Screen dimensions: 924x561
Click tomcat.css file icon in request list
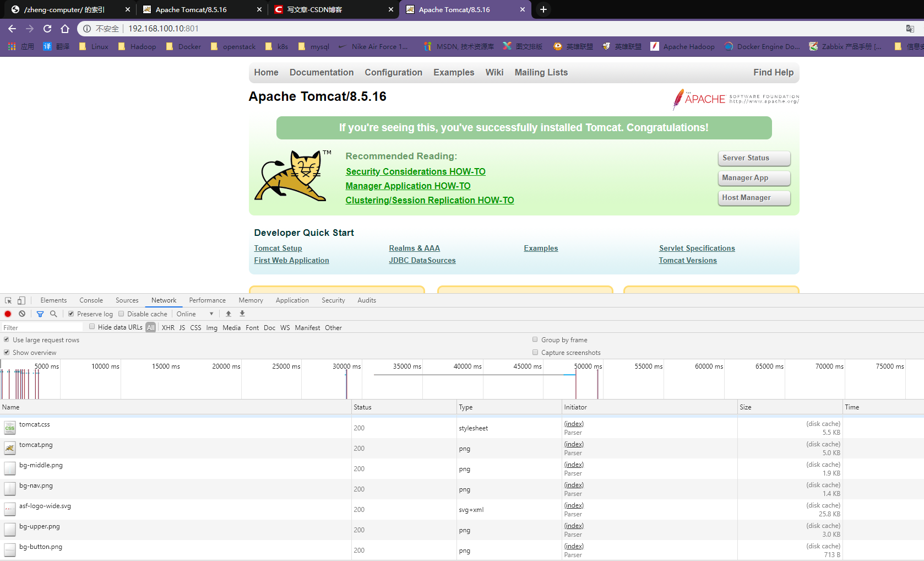point(10,428)
